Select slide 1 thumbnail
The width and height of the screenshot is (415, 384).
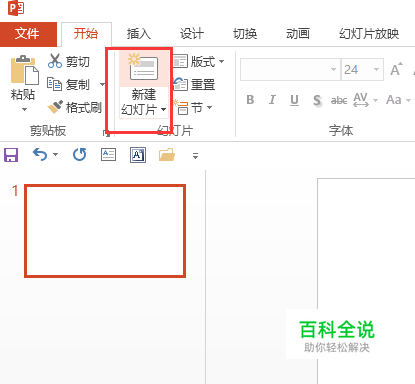click(x=105, y=231)
